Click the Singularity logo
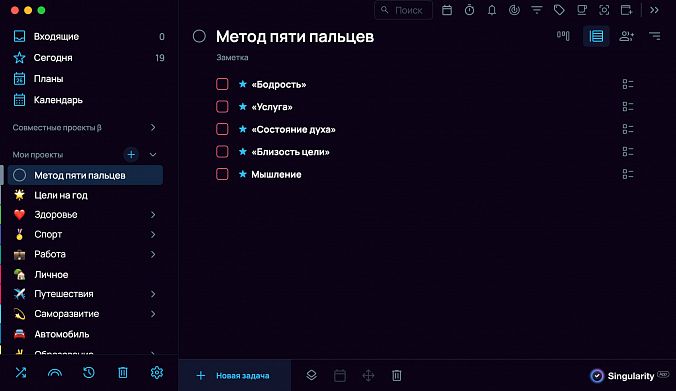Screen dimensions: 676x391 pyautogui.click(x=628, y=376)
